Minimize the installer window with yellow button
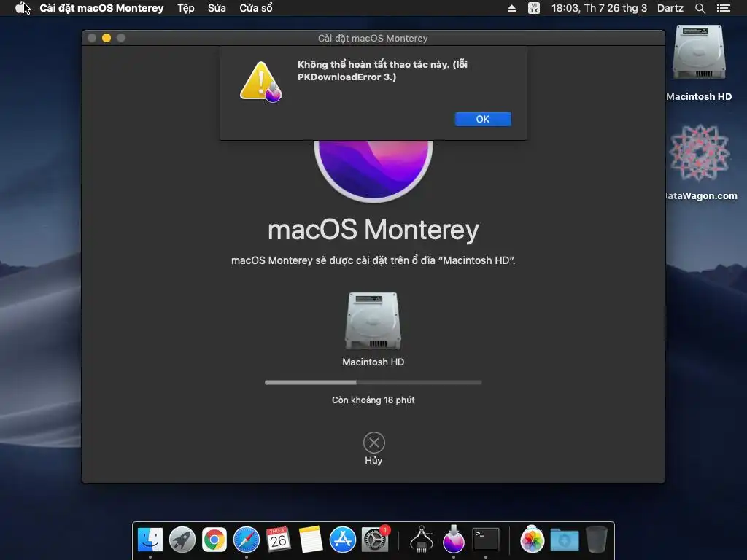The image size is (747, 560). [x=107, y=38]
